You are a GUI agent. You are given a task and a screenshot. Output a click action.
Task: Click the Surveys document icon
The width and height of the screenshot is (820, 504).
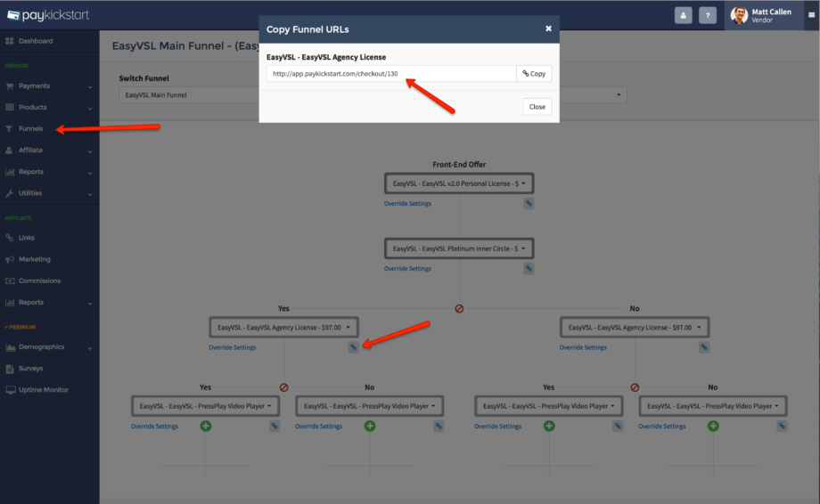click(10, 369)
